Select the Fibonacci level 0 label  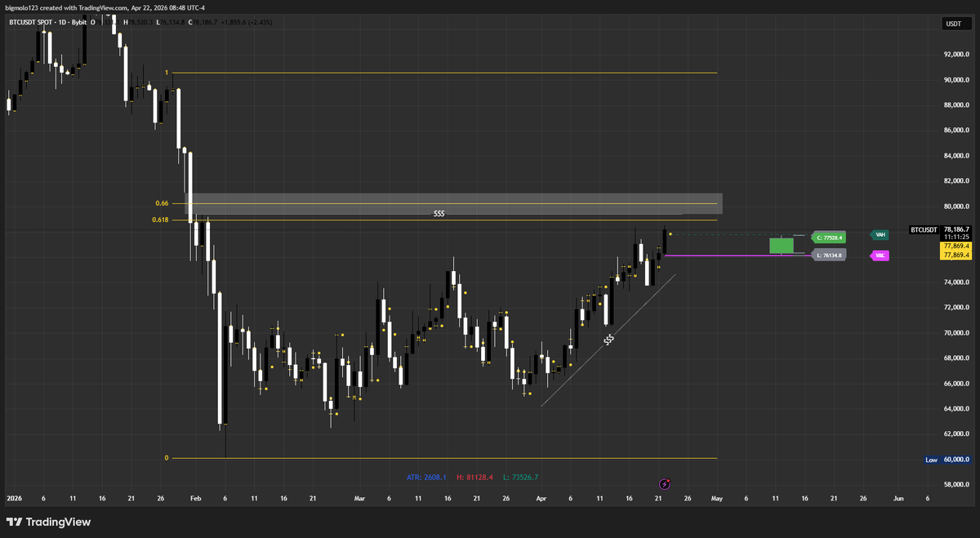tap(166, 458)
